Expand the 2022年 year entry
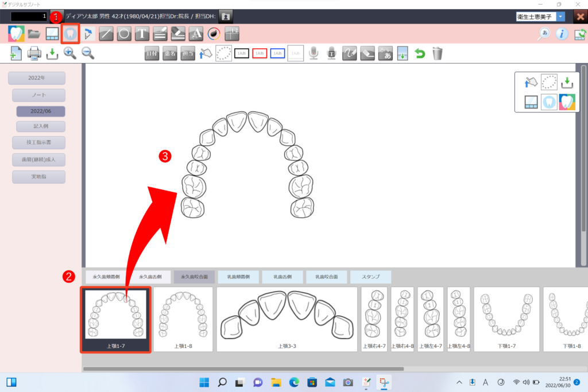This screenshot has height=392, width=588. [36, 78]
